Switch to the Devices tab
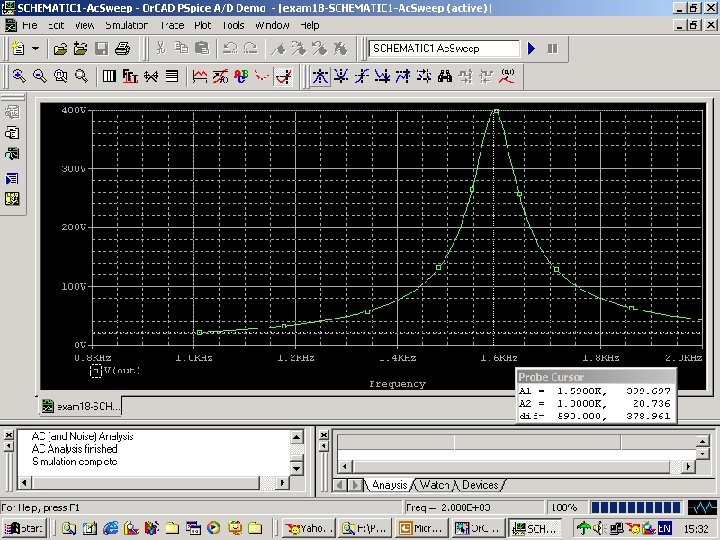 (x=479, y=485)
